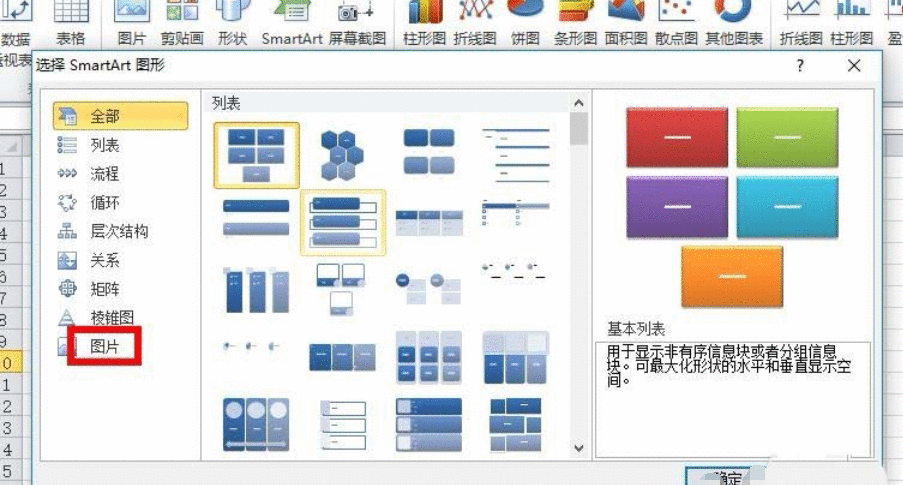Open the 柱形图 chart menu
The image size is (903, 485).
424,24
